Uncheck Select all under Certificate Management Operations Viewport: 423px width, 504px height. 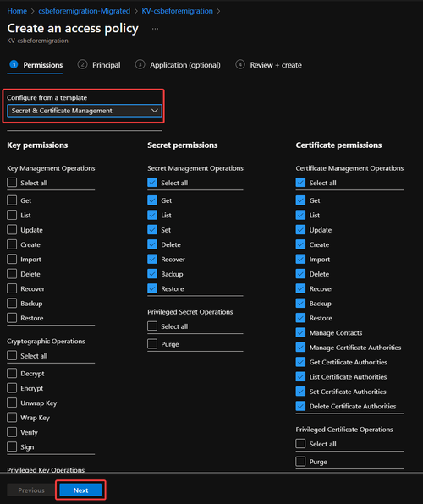click(x=300, y=183)
